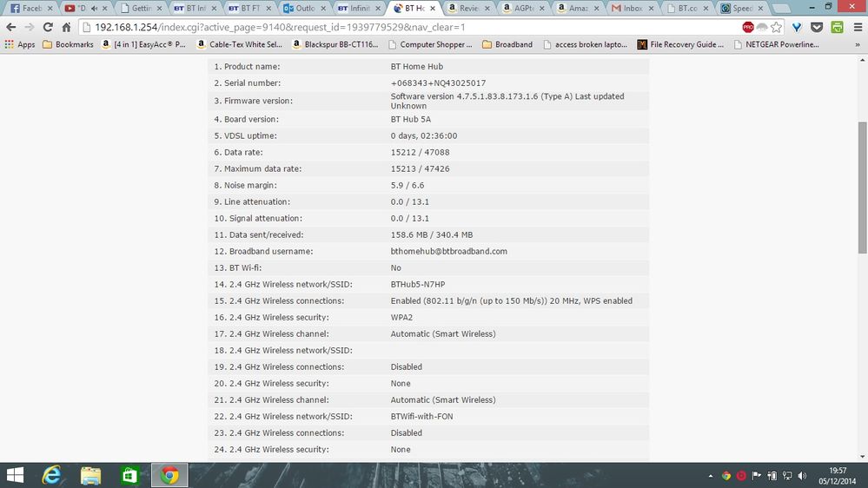Open the File Recovery Guide bookmark

coord(681,44)
